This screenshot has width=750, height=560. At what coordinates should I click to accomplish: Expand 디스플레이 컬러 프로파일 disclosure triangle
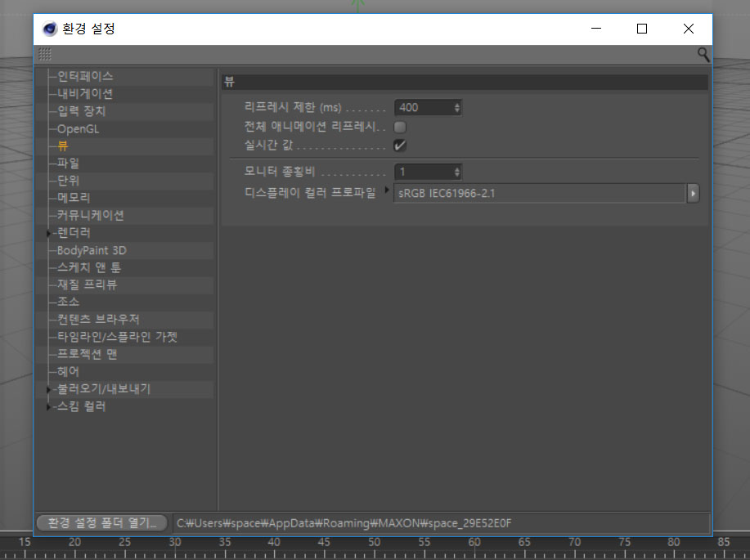[387, 190]
